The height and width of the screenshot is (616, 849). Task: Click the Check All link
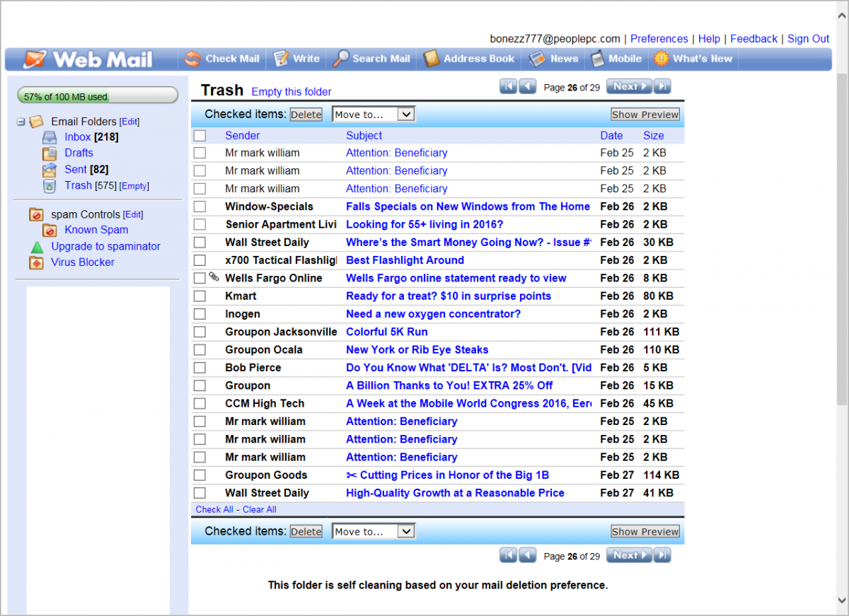tap(214, 509)
